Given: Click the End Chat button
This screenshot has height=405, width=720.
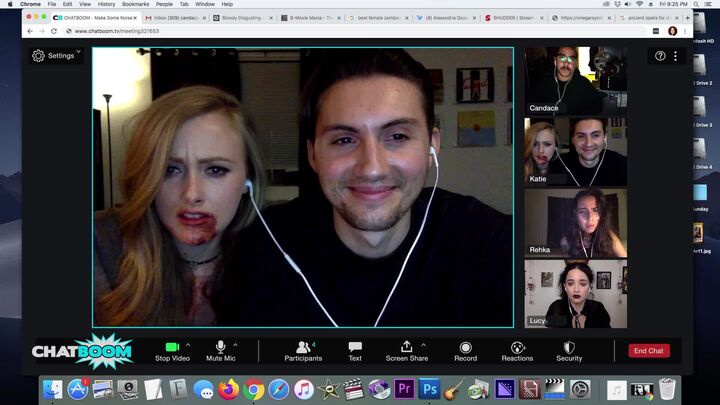Looking at the screenshot, I should tap(649, 351).
